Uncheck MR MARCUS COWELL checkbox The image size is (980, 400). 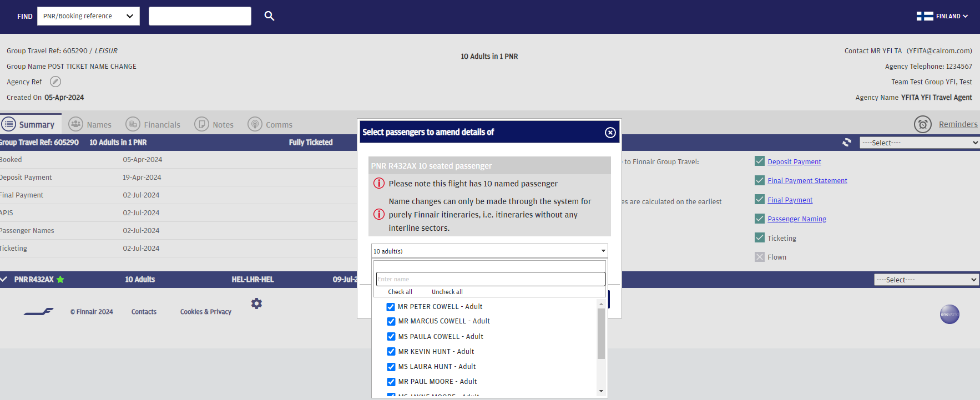point(391,321)
